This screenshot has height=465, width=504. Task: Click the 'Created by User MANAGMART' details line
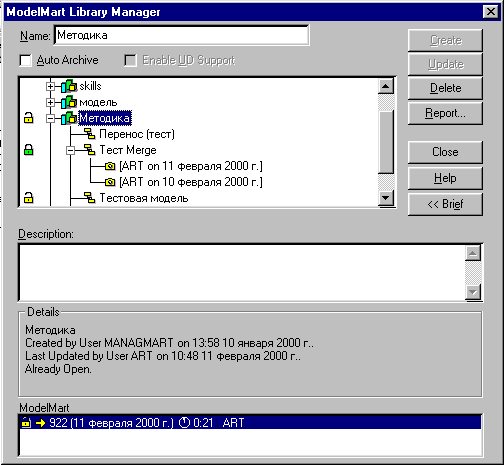point(169,343)
